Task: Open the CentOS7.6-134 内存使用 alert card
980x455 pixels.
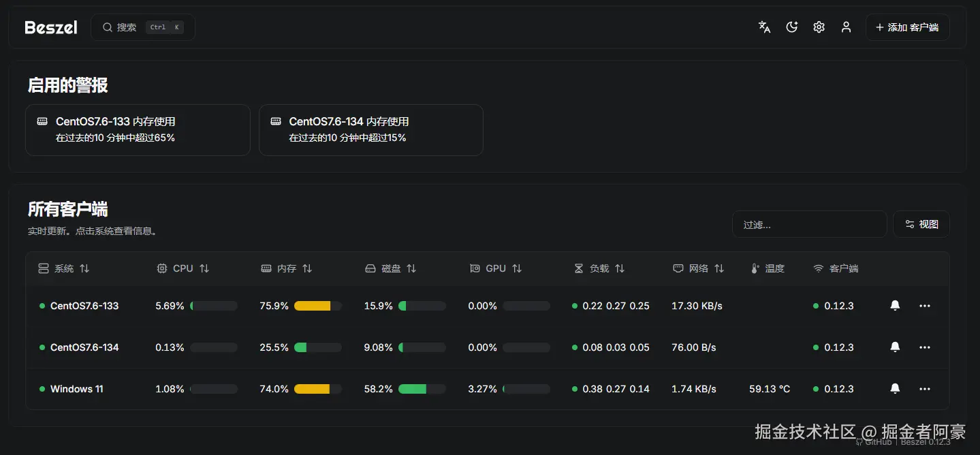Action: 370,129
